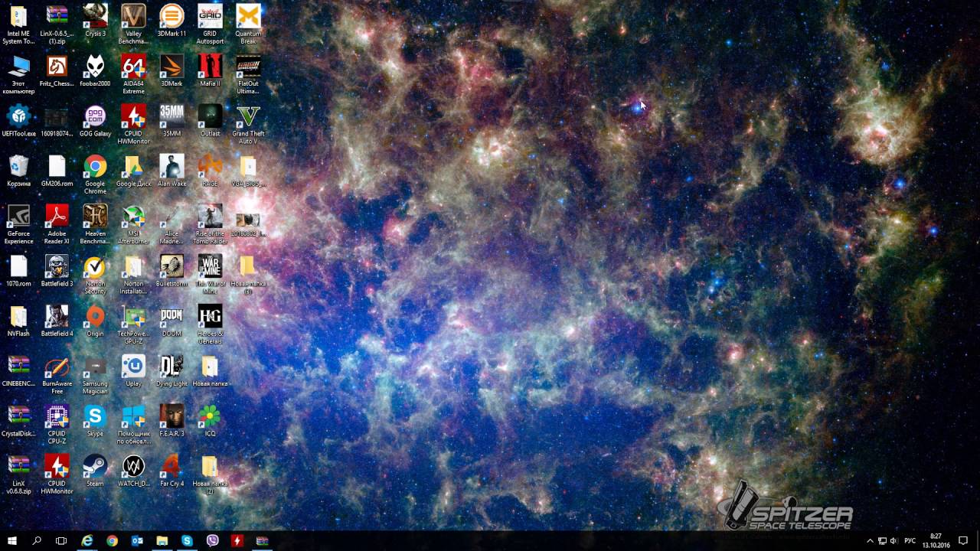The width and height of the screenshot is (980, 551).
Task: Switch the РУС input language indicator
Action: coord(910,541)
